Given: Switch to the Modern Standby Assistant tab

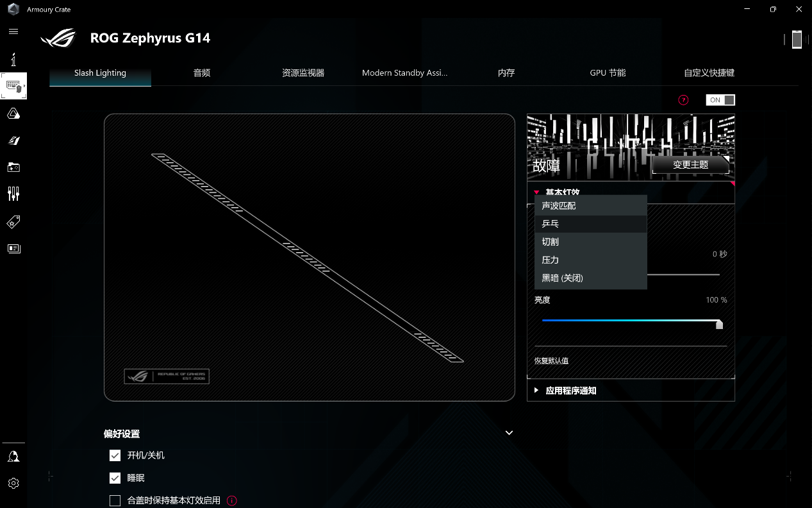Looking at the screenshot, I should point(404,72).
